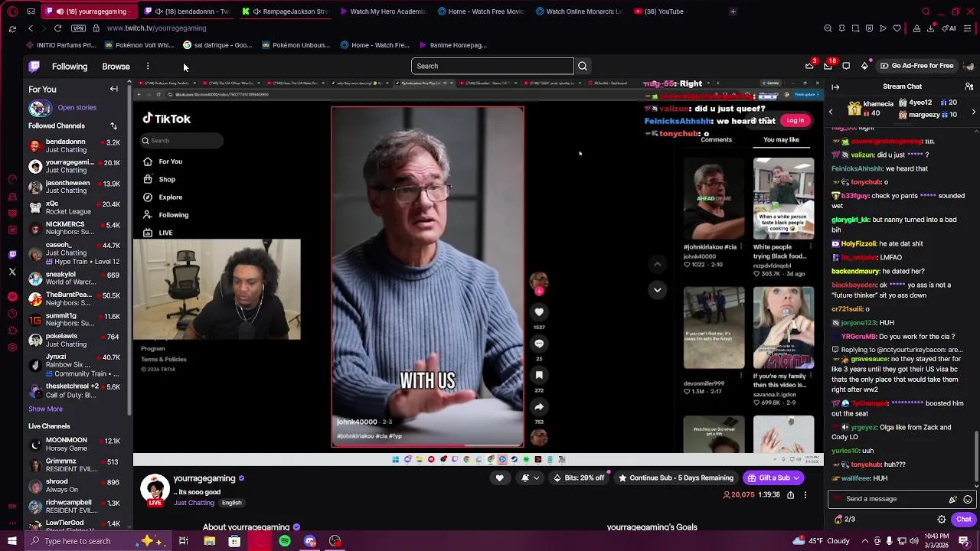Switch to the bendadonnn browser tab
The width and height of the screenshot is (980, 551).
(188, 11)
